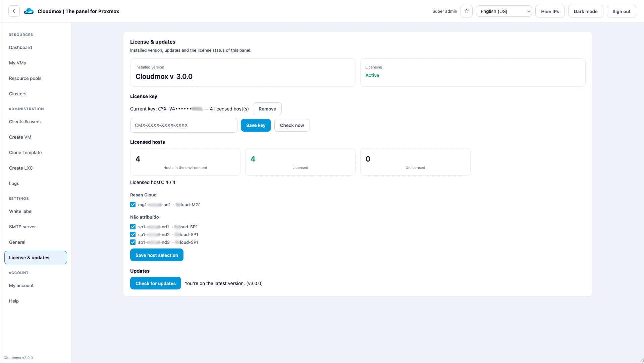Viewport: 644px width, 363px height.
Task: Click the Cloudmox v 3.0.0 version text
Action: tap(164, 77)
